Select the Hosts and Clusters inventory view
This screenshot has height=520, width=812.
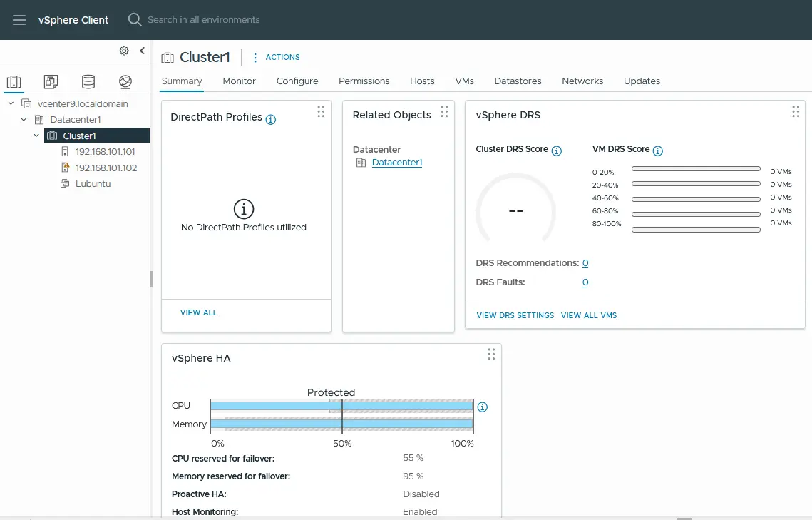pyautogui.click(x=14, y=81)
